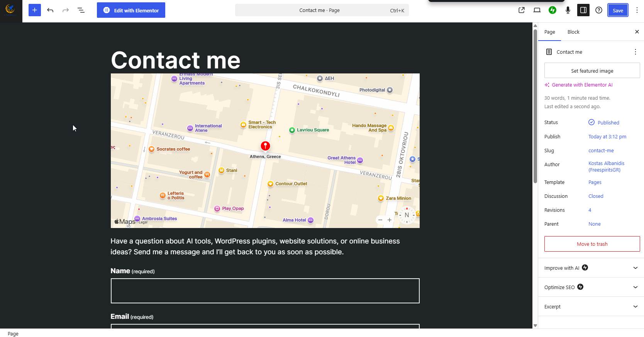Expand the Excerpt panel

point(591,306)
